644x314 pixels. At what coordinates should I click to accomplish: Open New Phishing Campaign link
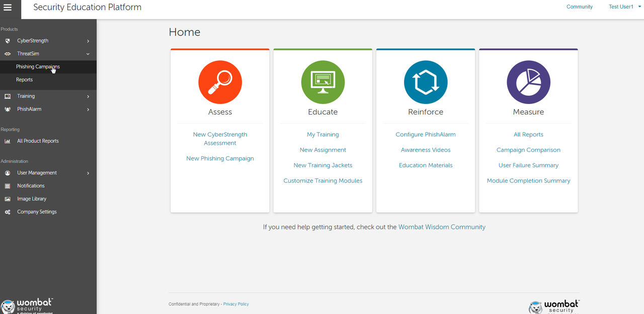point(220,158)
